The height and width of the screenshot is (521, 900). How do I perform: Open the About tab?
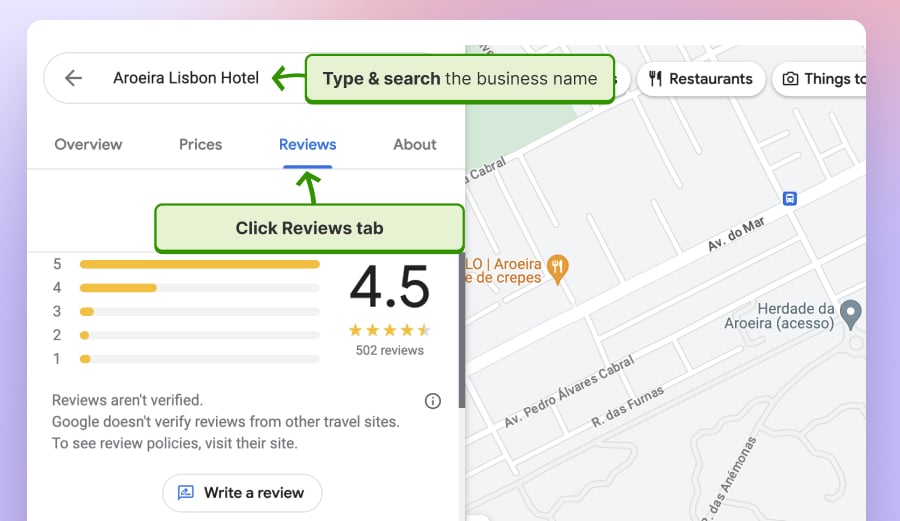(414, 144)
